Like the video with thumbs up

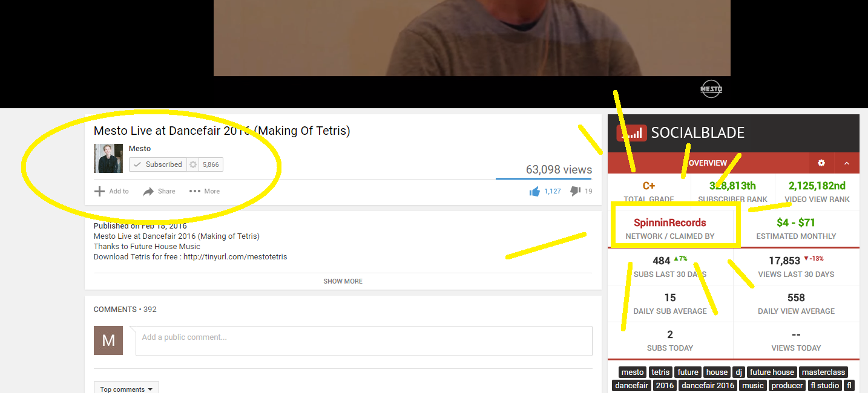tap(534, 191)
